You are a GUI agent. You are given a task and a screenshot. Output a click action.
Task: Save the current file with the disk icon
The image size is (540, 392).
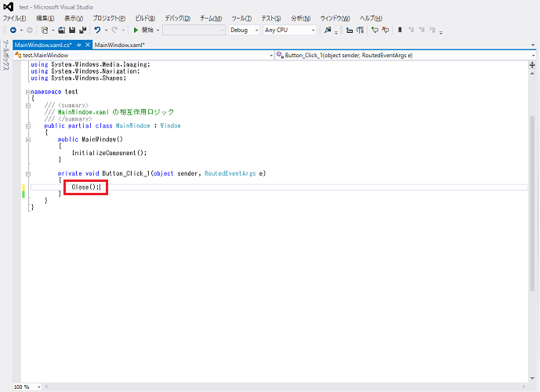(72, 31)
